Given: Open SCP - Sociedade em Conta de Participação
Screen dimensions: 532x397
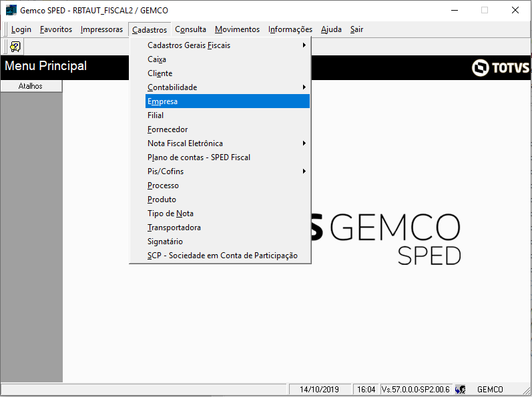Looking at the screenshot, I should point(228,256).
